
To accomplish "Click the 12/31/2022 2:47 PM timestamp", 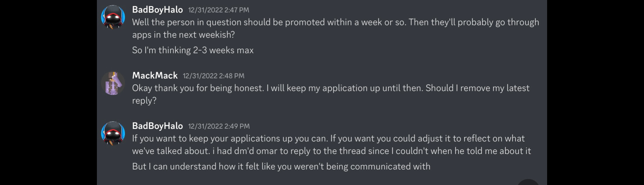I will tap(219, 10).
